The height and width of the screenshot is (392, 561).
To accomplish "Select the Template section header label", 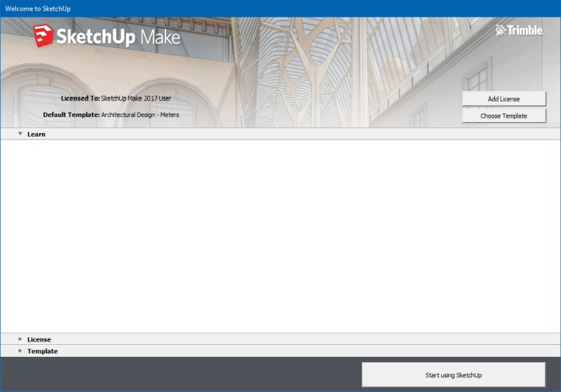I will [42, 351].
